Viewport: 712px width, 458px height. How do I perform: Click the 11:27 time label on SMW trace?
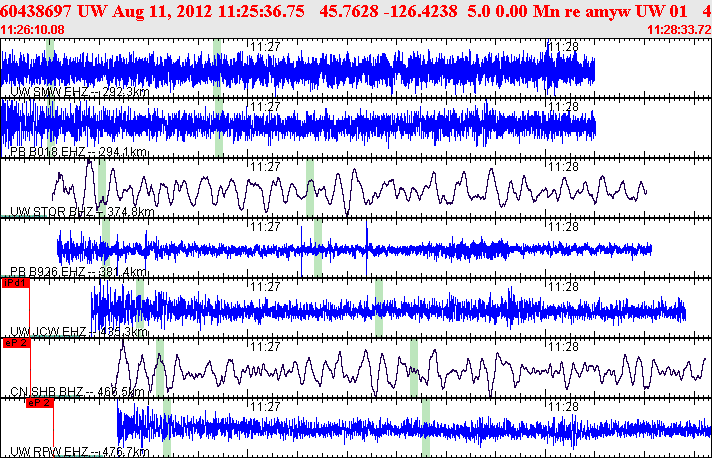(x=265, y=47)
